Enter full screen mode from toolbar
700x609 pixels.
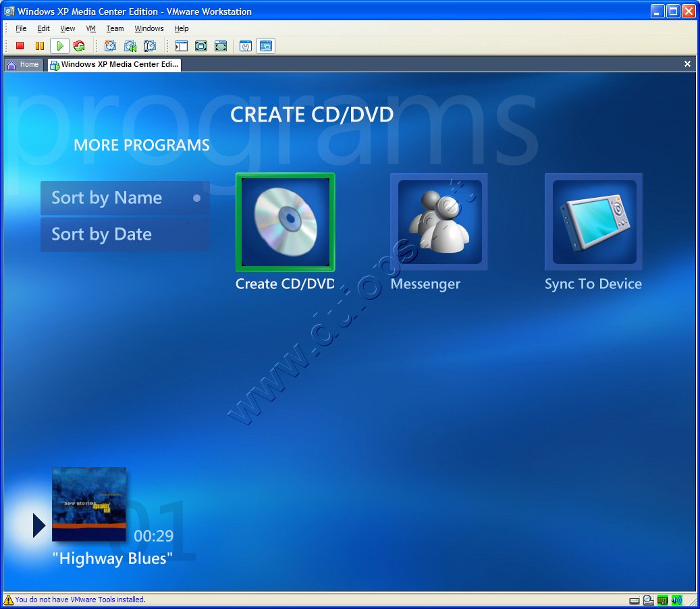click(x=201, y=46)
